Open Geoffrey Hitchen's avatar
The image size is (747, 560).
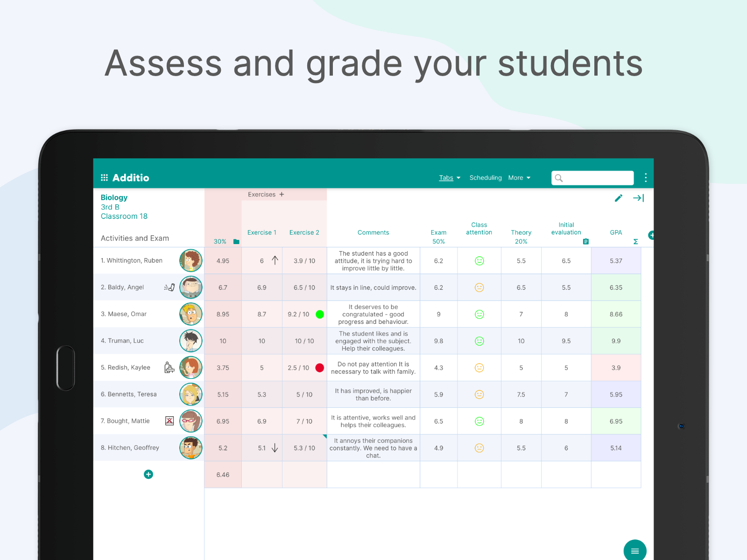pos(191,448)
